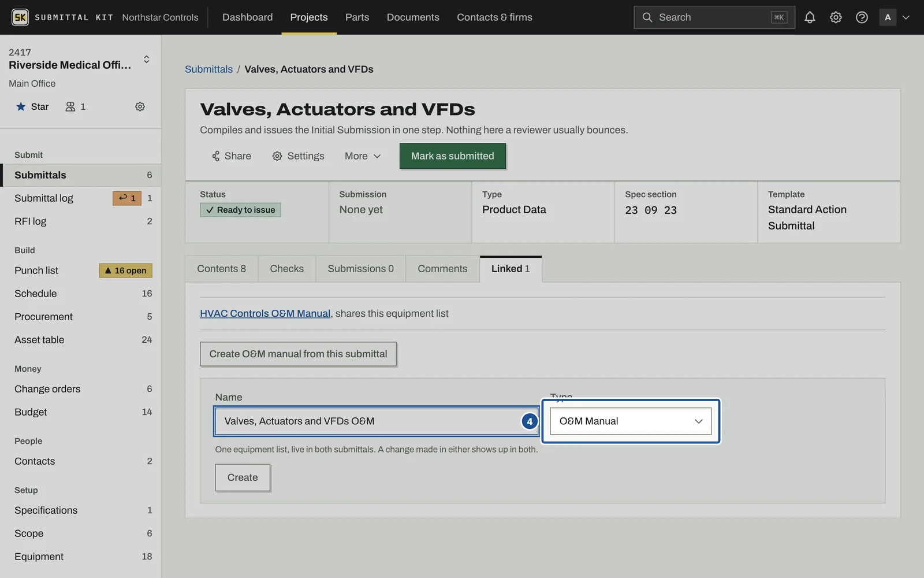Open submittal Settings gear
The image size is (924, 578).
pyautogui.click(x=298, y=156)
